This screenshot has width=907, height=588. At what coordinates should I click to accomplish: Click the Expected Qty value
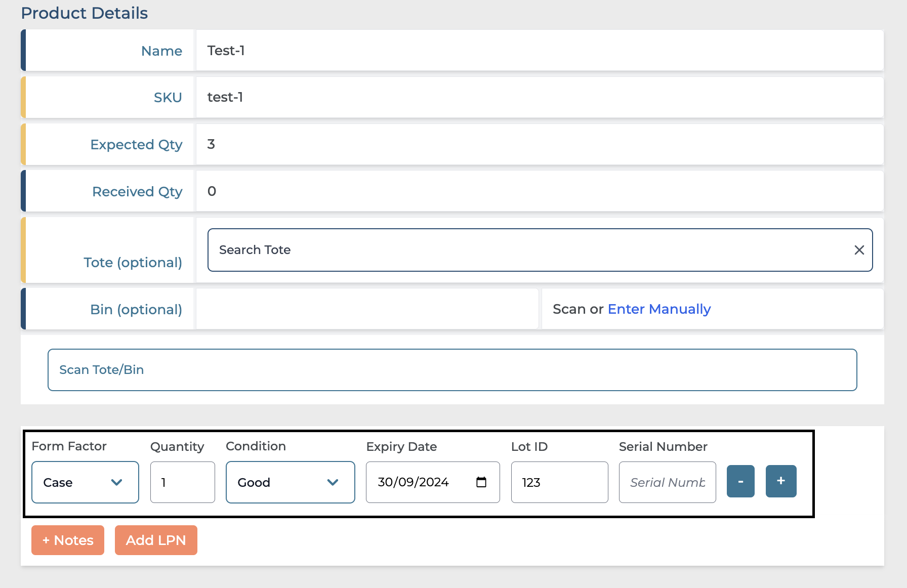(x=211, y=144)
